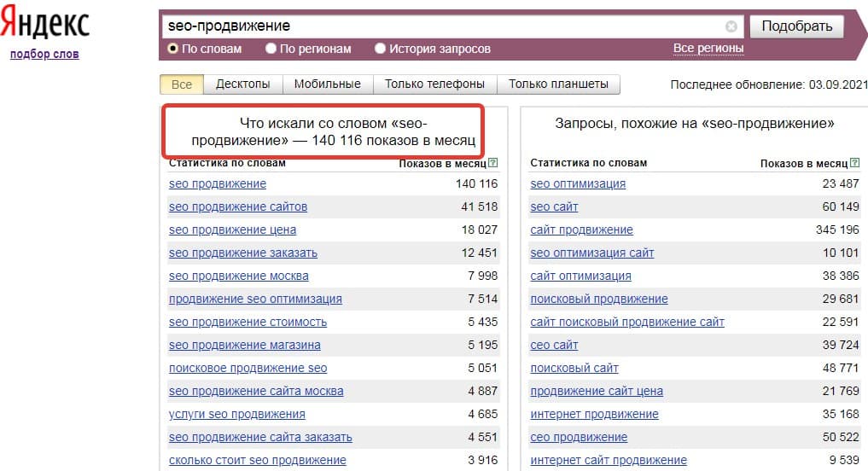The width and height of the screenshot is (868, 471).
Task: Select the История запросов radio button
Action: [x=380, y=49]
